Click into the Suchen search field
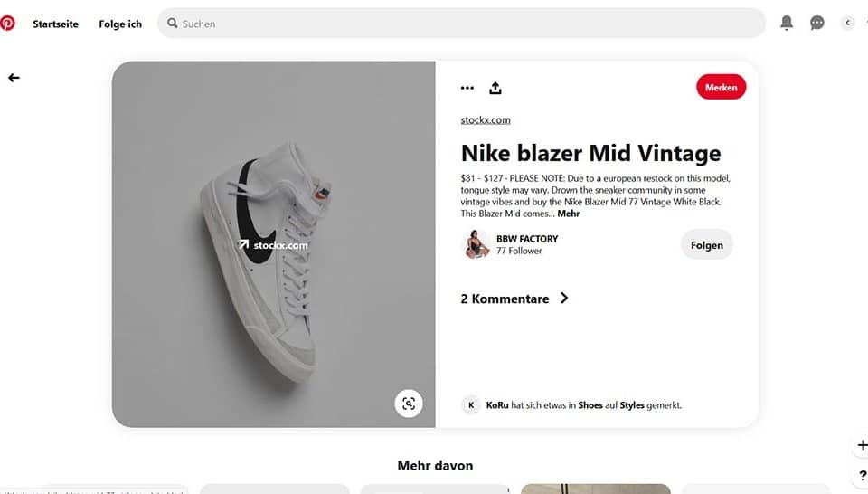 [x=461, y=24]
